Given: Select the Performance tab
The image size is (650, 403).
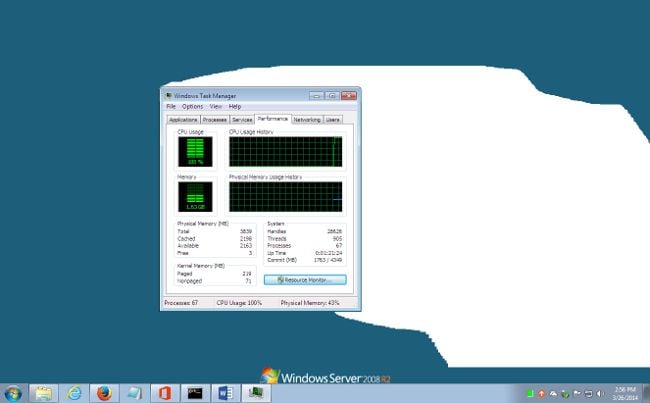Looking at the screenshot, I should coord(273,119).
